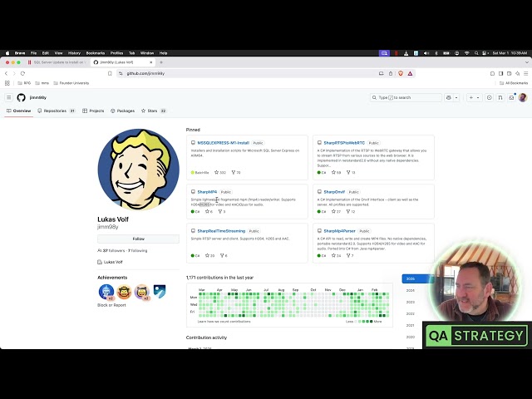Click the first achievement badge

[106, 292]
